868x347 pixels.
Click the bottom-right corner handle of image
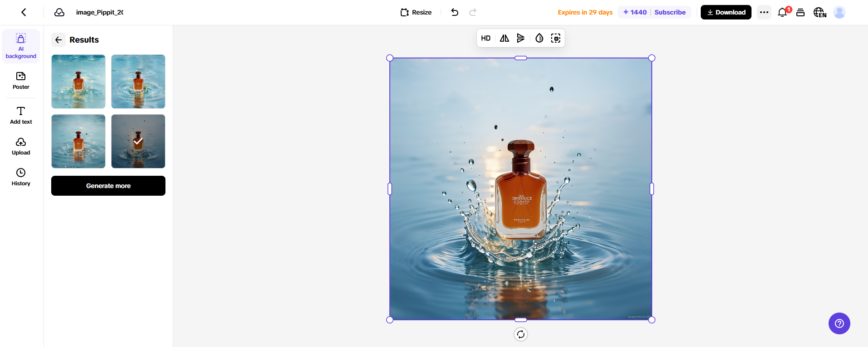point(652,320)
